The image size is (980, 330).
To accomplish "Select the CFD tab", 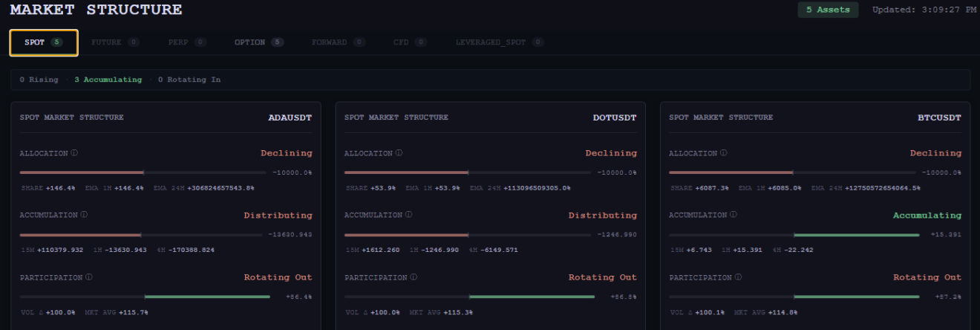I will point(410,42).
